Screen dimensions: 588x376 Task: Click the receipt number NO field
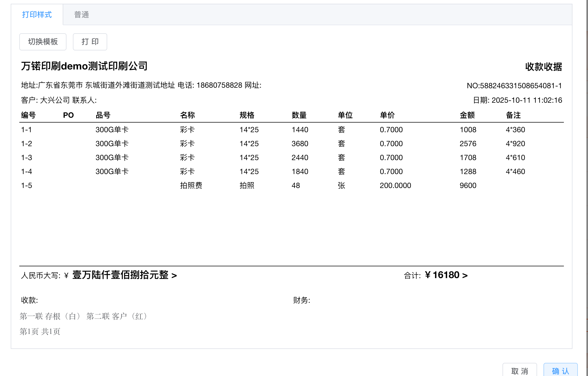(x=514, y=86)
